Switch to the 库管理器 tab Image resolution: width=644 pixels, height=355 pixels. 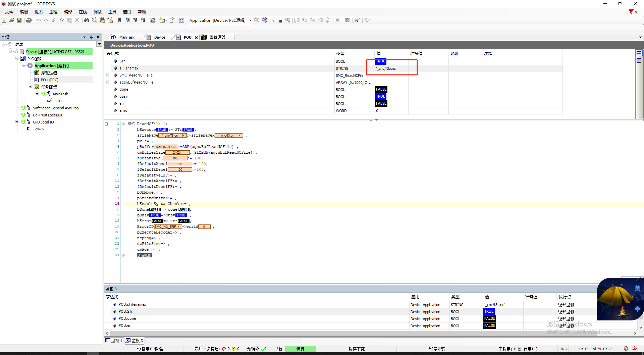point(217,37)
